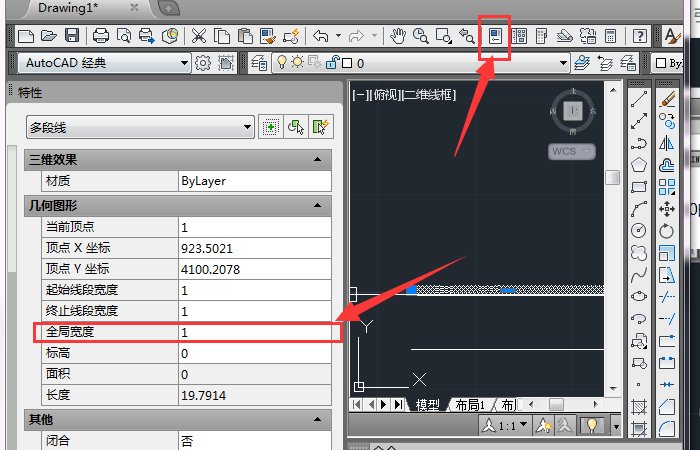This screenshot has height=450, width=700.
Task: Toggle the annotation visibility lightbulb in status bar
Action: click(x=593, y=426)
